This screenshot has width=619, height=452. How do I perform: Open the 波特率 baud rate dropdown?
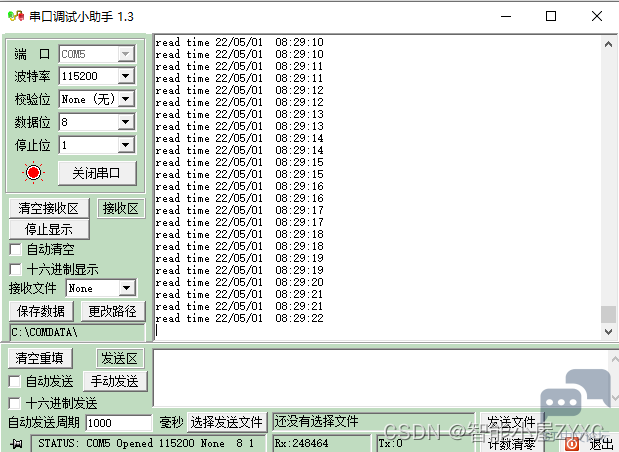(126, 76)
